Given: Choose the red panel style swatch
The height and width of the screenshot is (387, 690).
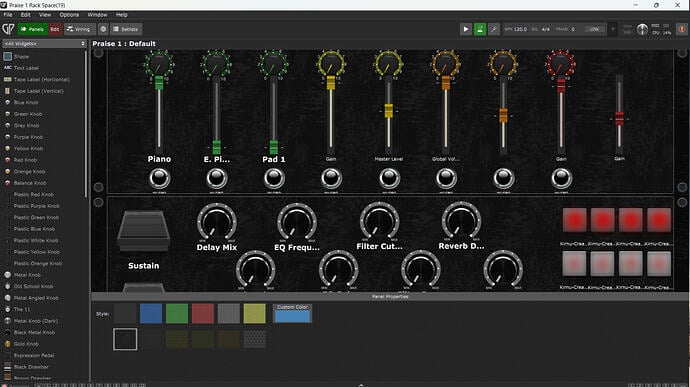Looking at the screenshot, I should pyautogui.click(x=203, y=313).
